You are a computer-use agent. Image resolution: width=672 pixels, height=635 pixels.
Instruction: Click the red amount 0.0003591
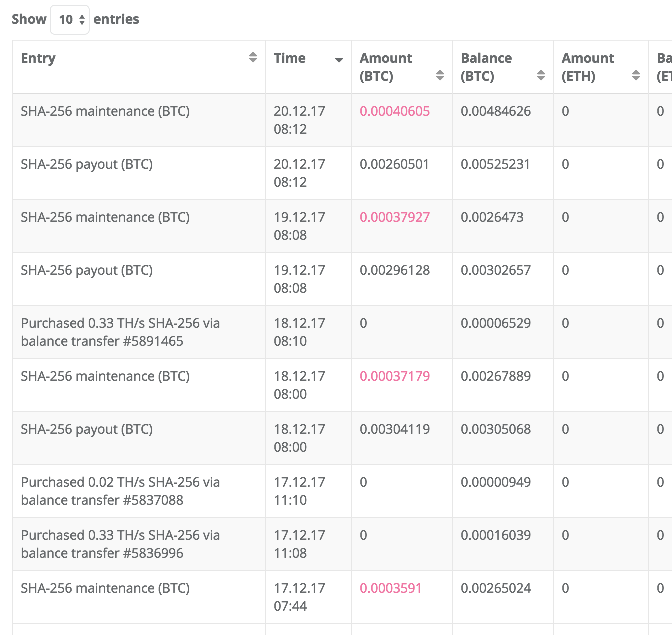(x=391, y=588)
